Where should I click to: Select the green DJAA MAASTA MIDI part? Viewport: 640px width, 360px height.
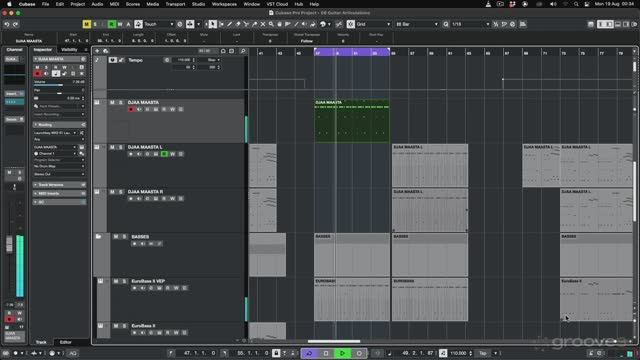pos(351,121)
